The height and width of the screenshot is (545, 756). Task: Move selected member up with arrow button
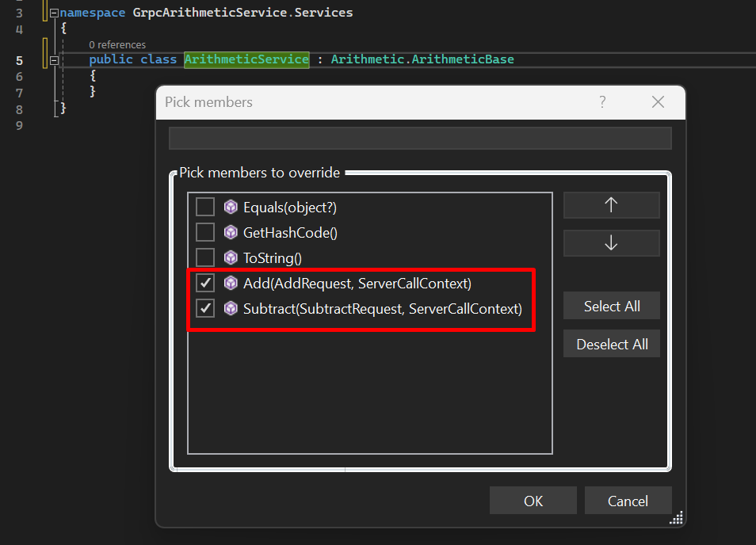[611, 204]
